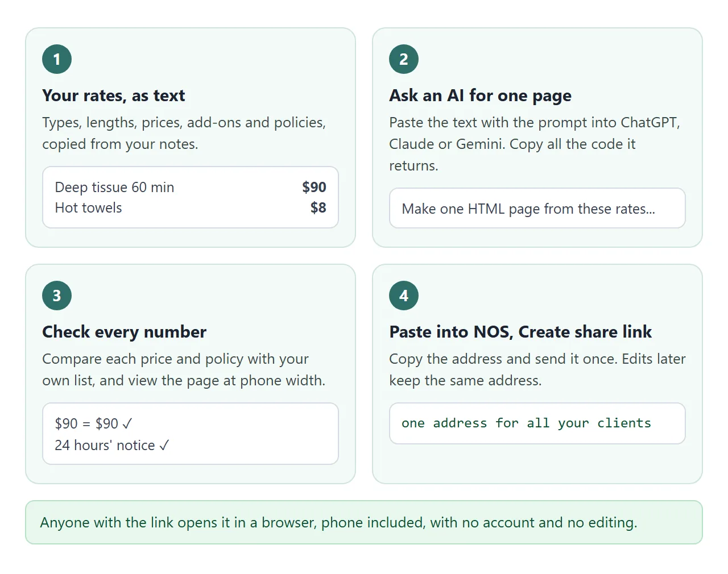Click the "24 hours' notice ✓" line
The image size is (728, 574).
(111, 445)
